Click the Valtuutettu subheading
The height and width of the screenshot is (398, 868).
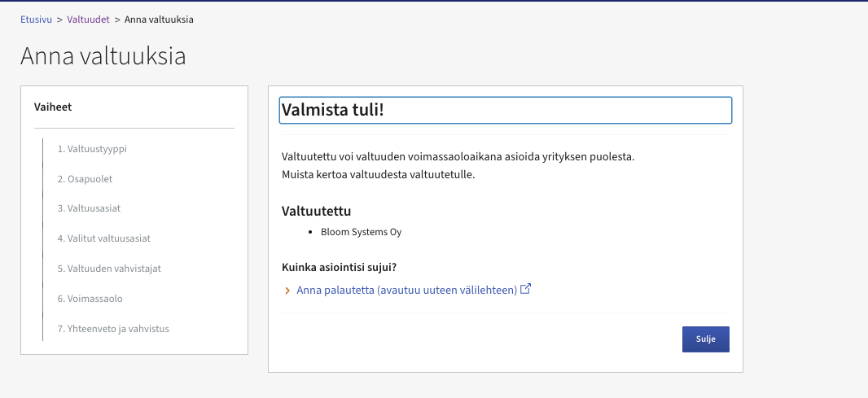[316, 211]
